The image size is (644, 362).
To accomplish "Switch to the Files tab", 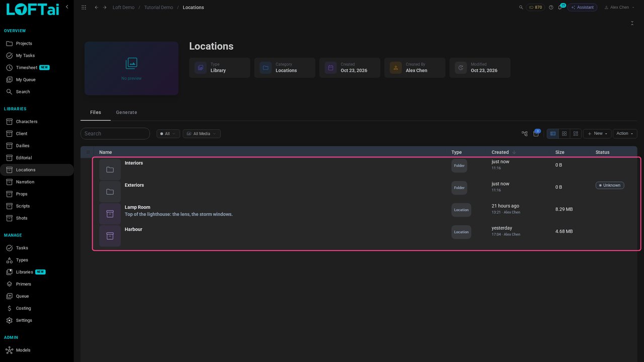I will coord(96,113).
